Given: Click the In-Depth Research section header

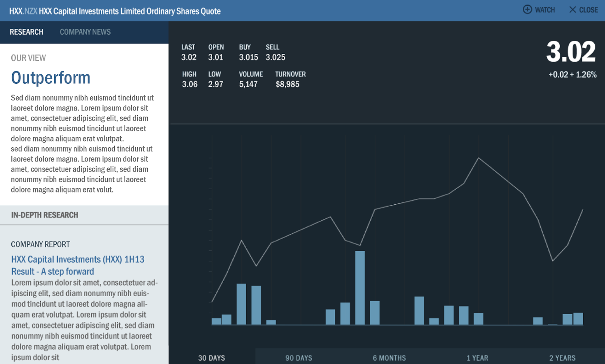Looking at the screenshot, I should [45, 215].
